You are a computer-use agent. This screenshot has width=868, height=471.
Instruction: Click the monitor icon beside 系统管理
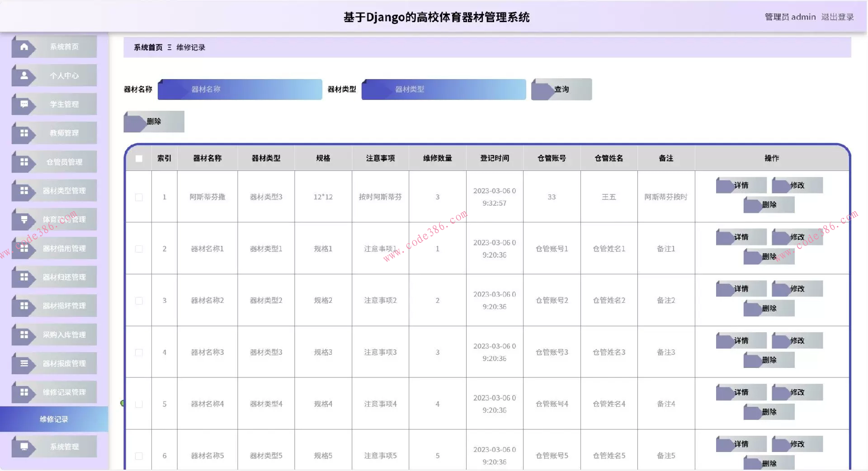point(24,447)
